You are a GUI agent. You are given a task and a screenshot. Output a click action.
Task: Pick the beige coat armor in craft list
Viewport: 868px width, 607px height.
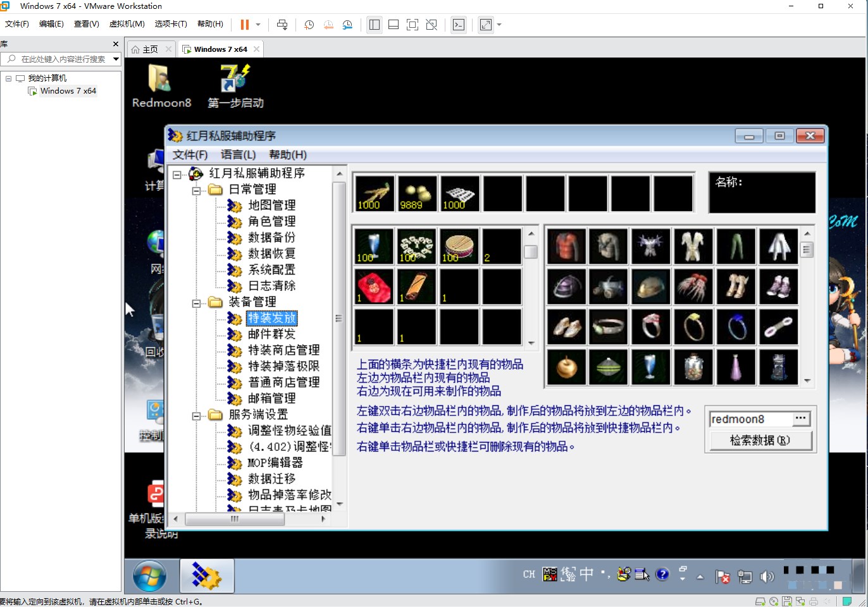point(609,246)
